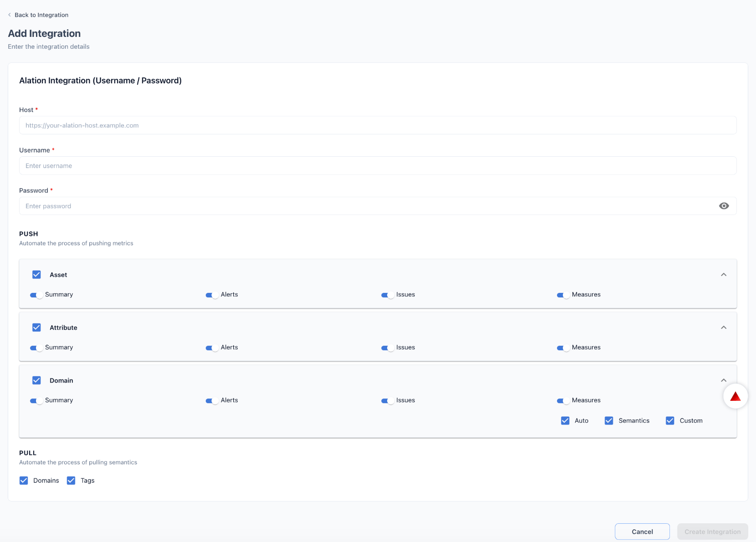Uncheck the Domain checkbox
756x542 pixels.
36,380
